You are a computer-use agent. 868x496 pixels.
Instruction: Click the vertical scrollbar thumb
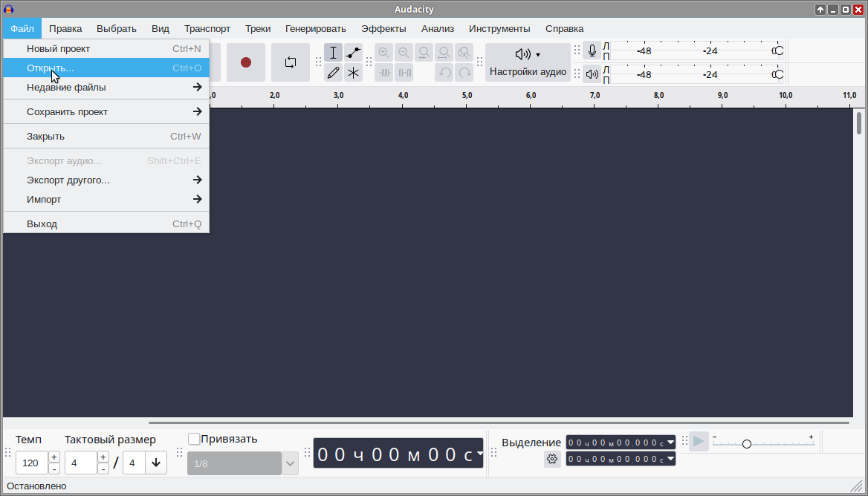(859, 123)
